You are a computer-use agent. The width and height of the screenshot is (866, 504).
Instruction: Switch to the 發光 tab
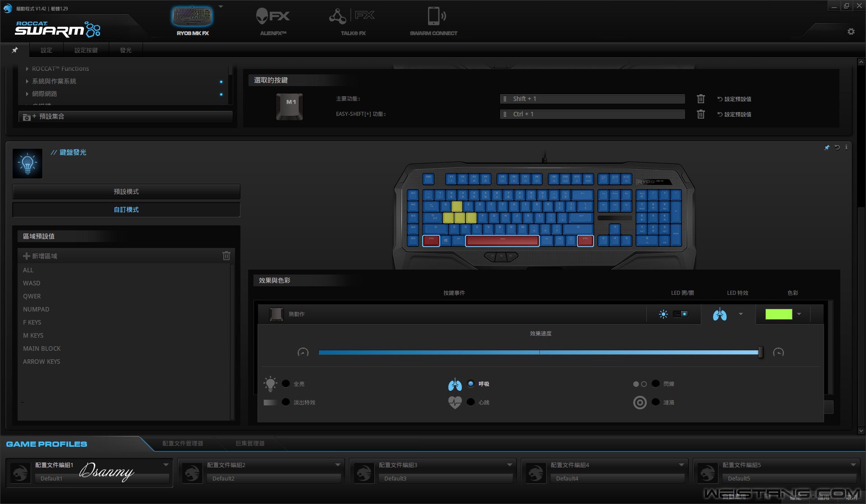tap(126, 50)
